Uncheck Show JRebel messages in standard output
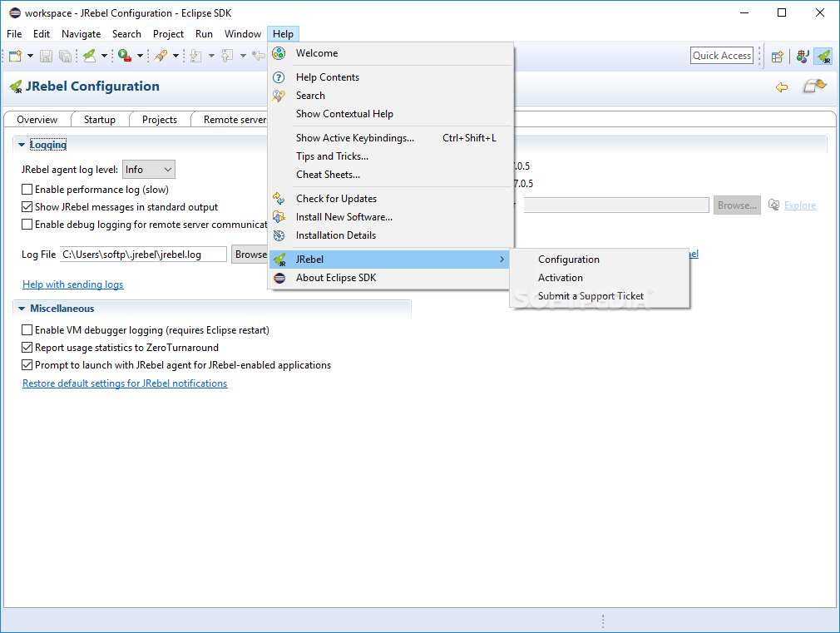The image size is (840, 633). click(27, 206)
